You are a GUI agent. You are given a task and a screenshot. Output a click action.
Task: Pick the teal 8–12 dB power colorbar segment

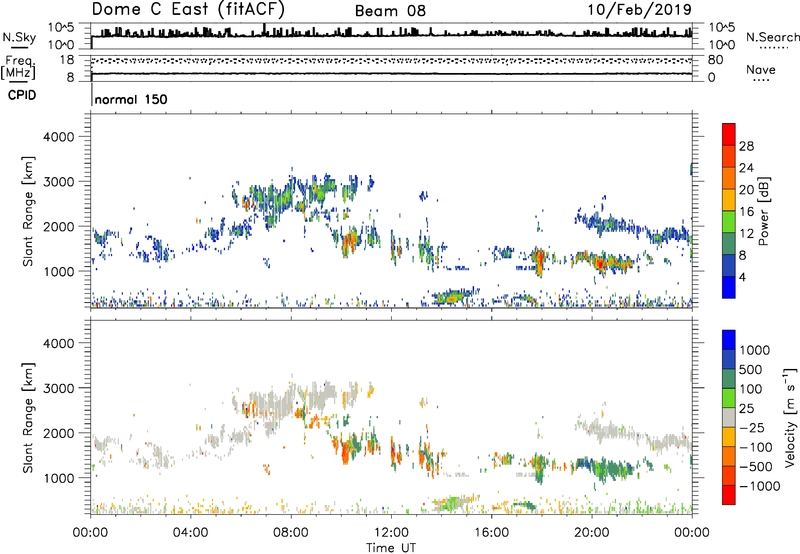tap(729, 244)
